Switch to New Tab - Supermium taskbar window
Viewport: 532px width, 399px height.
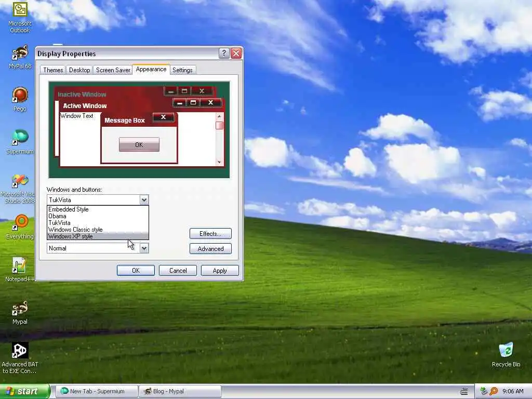click(97, 391)
